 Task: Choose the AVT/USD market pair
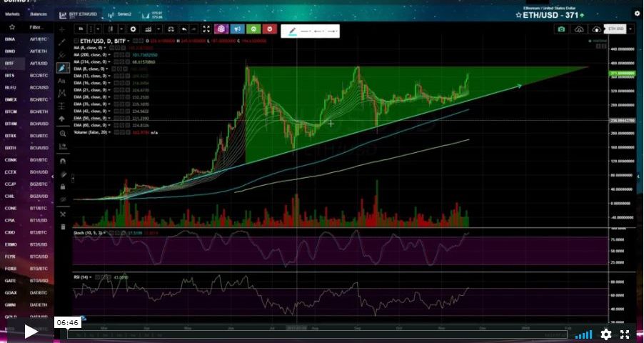click(x=39, y=64)
